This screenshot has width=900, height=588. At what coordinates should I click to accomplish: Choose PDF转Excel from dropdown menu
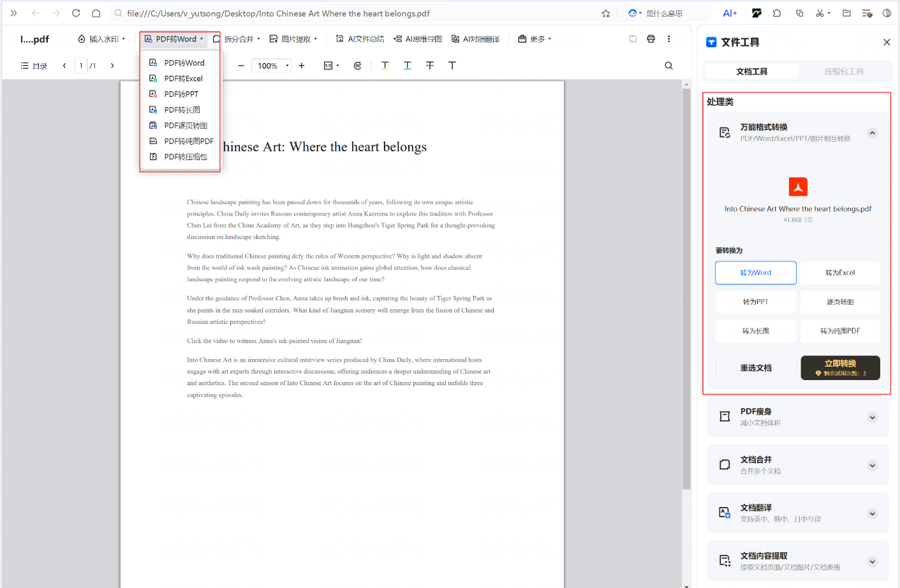(183, 78)
